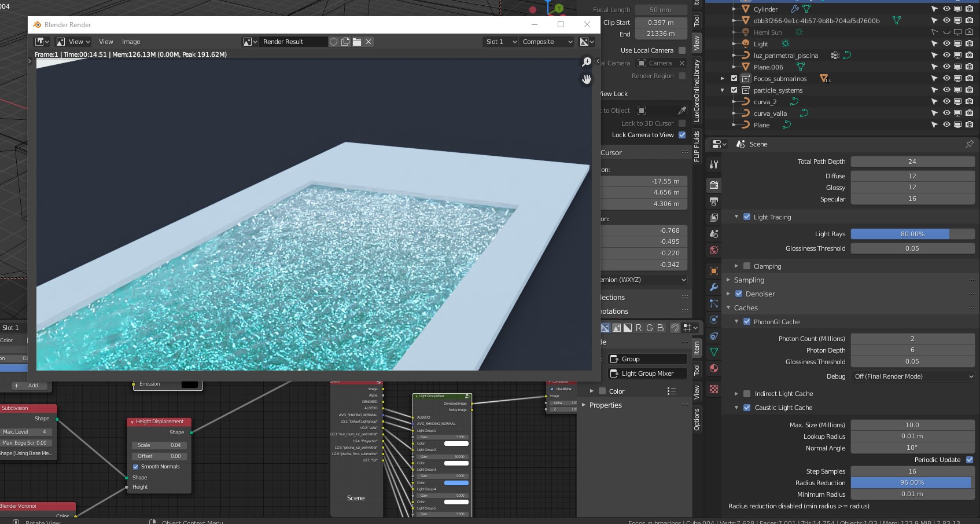Open the Modifier properties wrench tab
Screen dimensions: 980x524
tap(714, 287)
